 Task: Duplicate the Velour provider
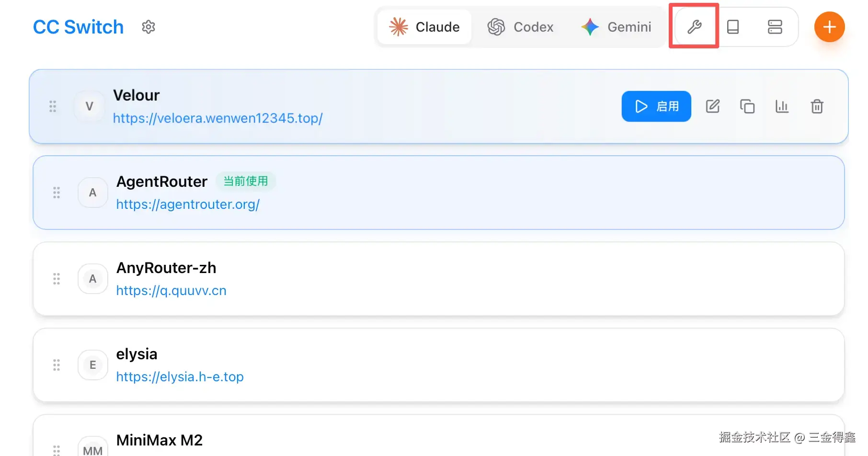(x=747, y=106)
